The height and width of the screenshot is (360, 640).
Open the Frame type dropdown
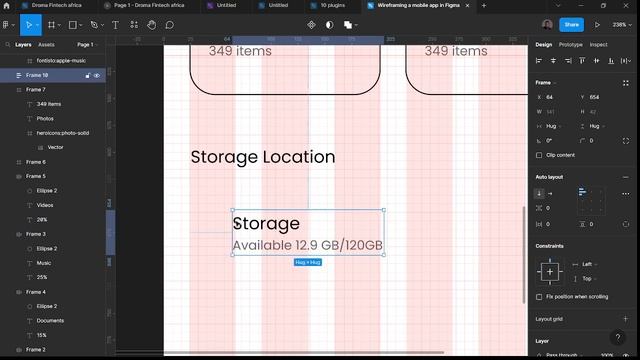(546, 82)
